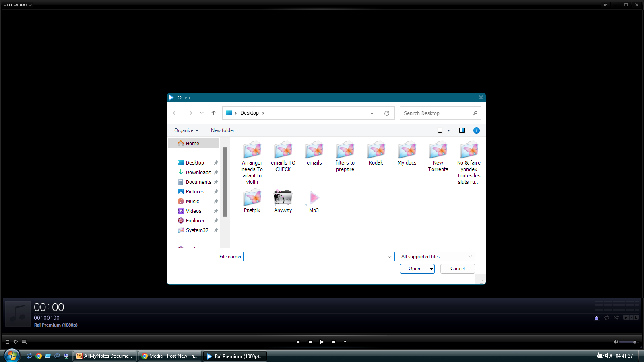Open the Organize menu
This screenshot has height=362, width=644.
[x=186, y=130]
